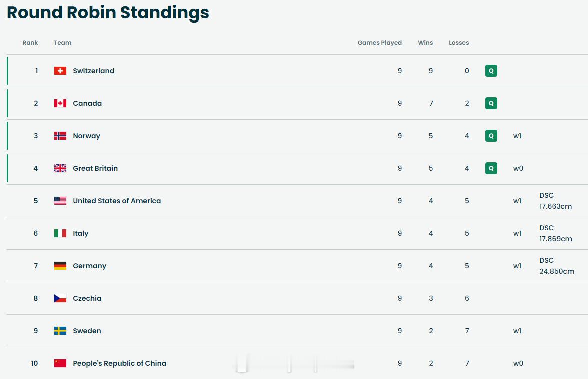Viewport: 588px width, 379px height.
Task: Select the Losses column header
Action: pos(459,43)
